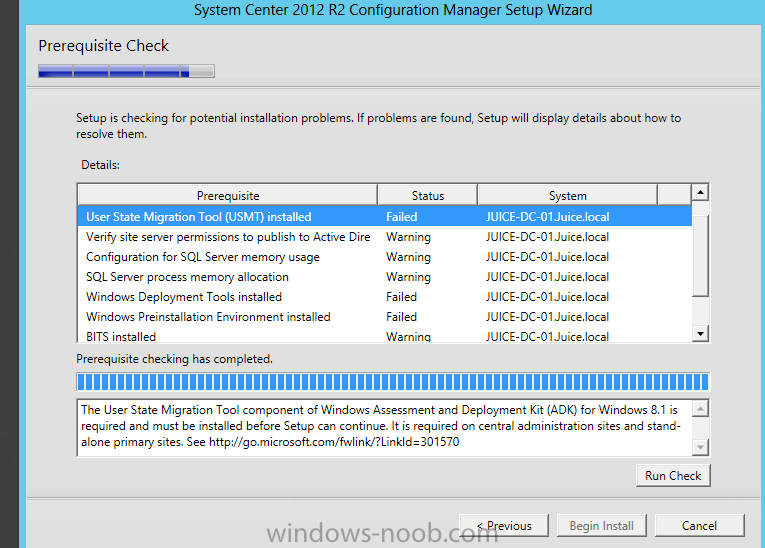Click the prerequisite checking progress bar
This screenshot has height=548, width=765.
(393, 382)
